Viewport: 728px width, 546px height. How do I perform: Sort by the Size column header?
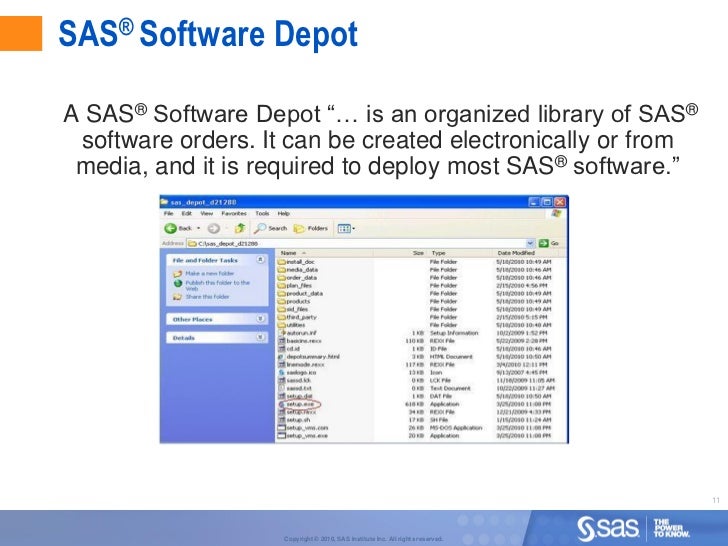pyautogui.click(x=400, y=253)
